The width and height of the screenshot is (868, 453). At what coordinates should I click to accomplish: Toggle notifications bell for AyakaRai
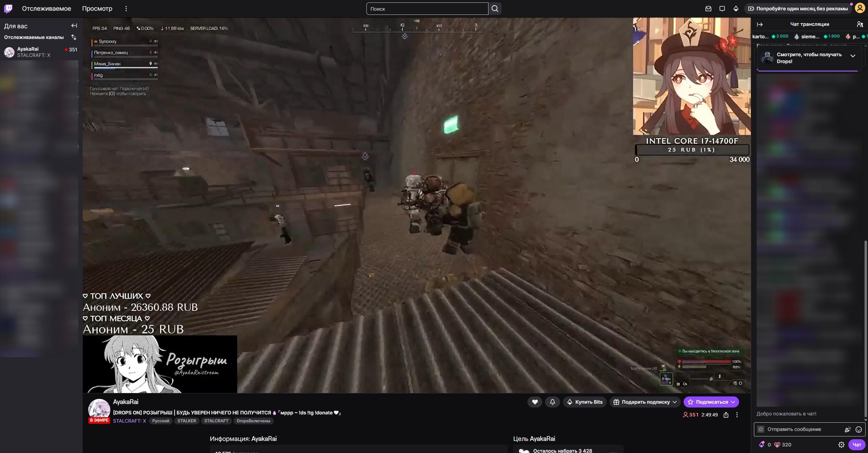tap(552, 402)
